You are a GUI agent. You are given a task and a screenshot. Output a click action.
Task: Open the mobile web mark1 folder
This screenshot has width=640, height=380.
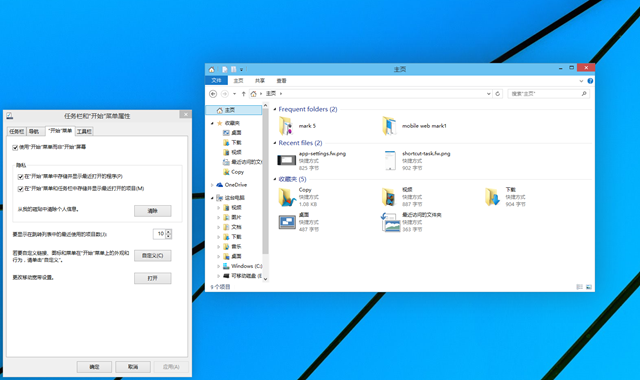[414, 126]
